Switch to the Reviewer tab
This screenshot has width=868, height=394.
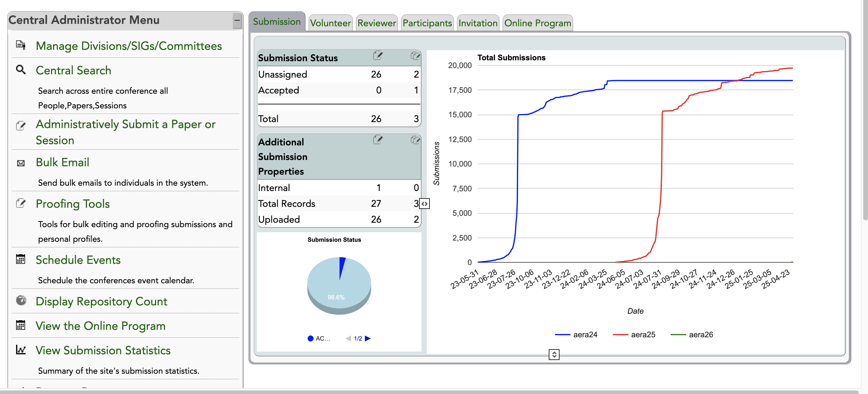click(376, 23)
